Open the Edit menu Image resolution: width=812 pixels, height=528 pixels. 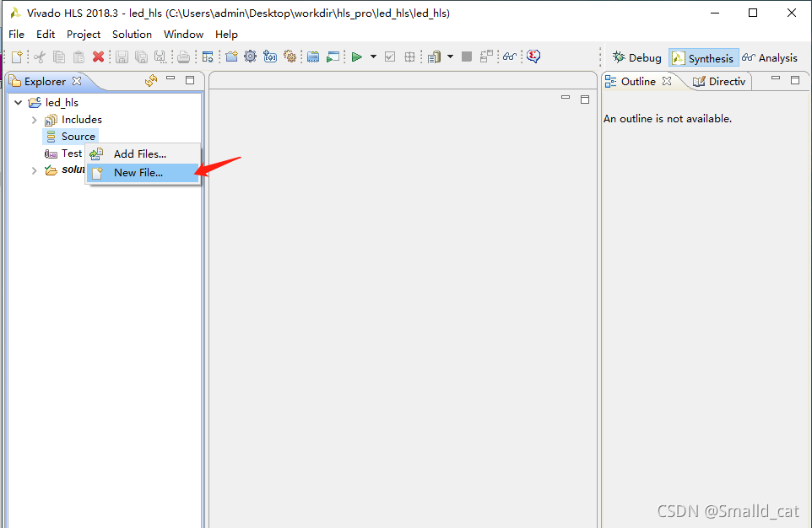[x=46, y=35]
